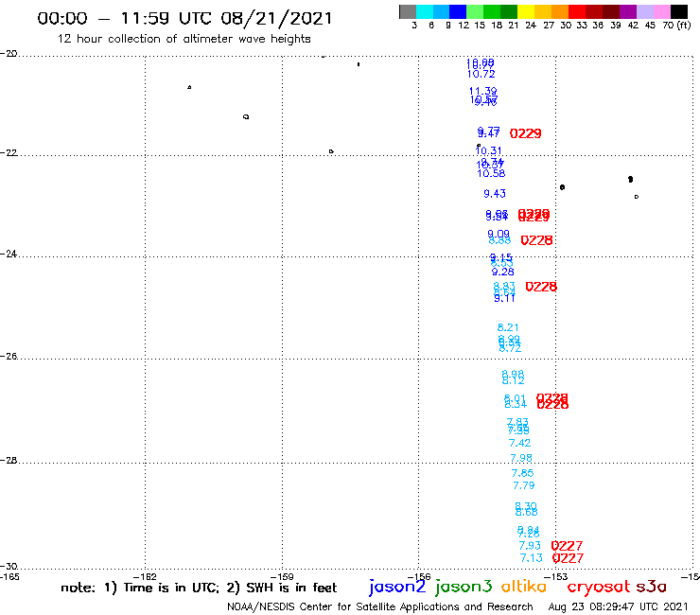The image size is (700, 615).
Task: Click the 'NOAA/NESDIS Center for Satellite Applications and Research' credit
Action: [x=380, y=606]
